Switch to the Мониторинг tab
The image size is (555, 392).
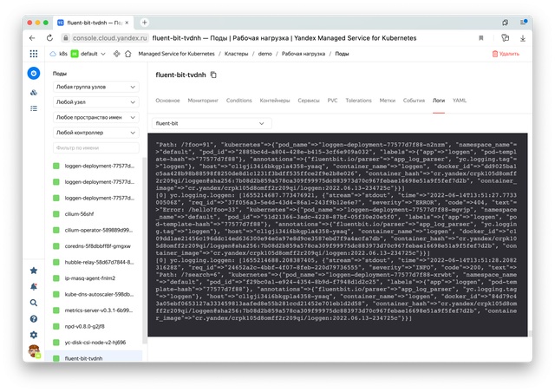[203, 101]
